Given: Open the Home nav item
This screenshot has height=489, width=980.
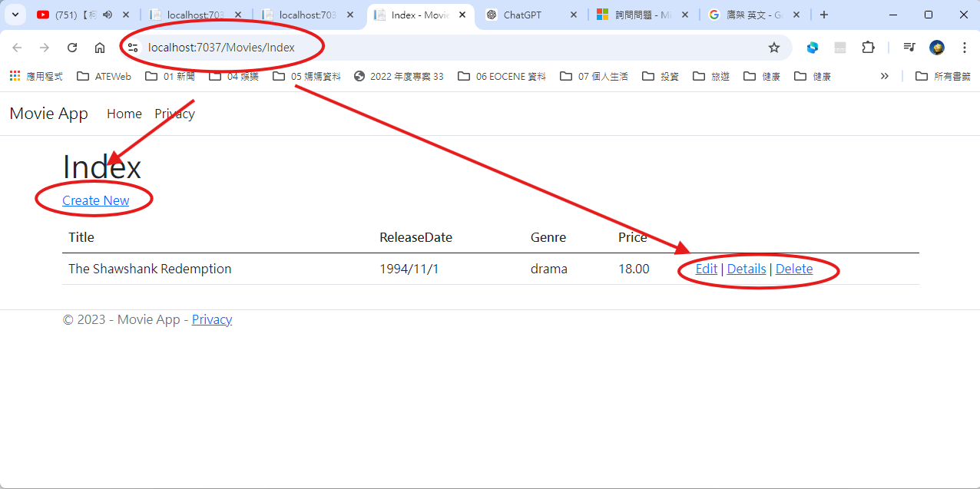Looking at the screenshot, I should coord(124,114).
